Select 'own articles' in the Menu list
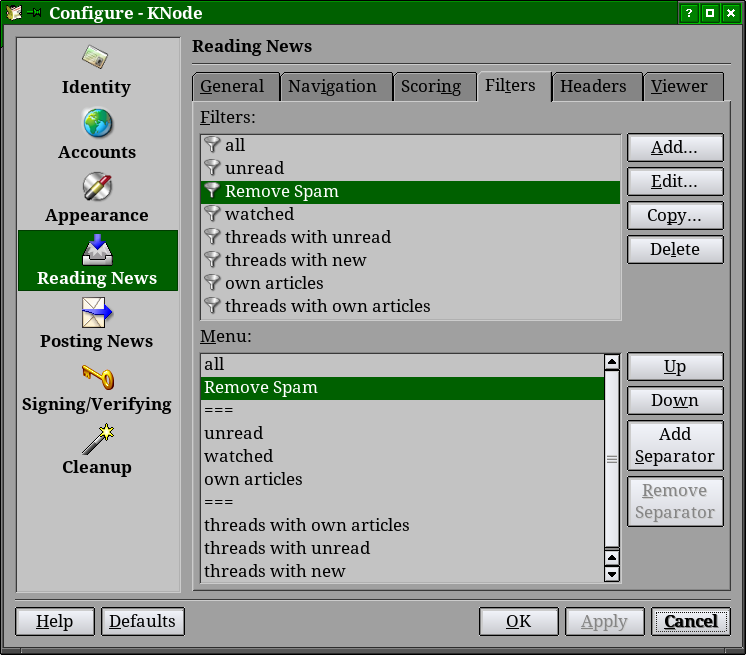This screenshot has width=746, height=655. (x=402, y=479)
